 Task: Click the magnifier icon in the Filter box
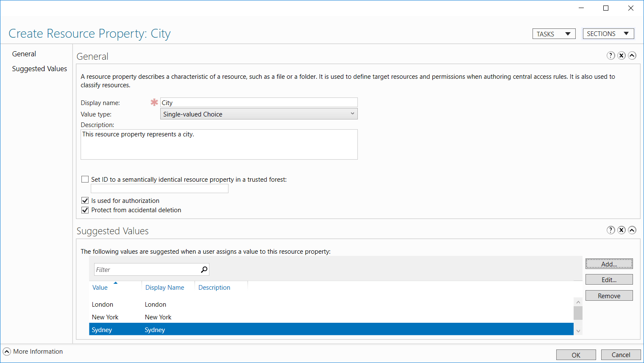(204, 269)
